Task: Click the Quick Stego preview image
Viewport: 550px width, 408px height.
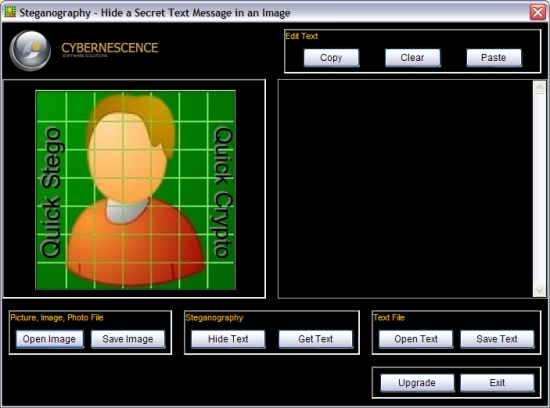Action: [135, 190]
